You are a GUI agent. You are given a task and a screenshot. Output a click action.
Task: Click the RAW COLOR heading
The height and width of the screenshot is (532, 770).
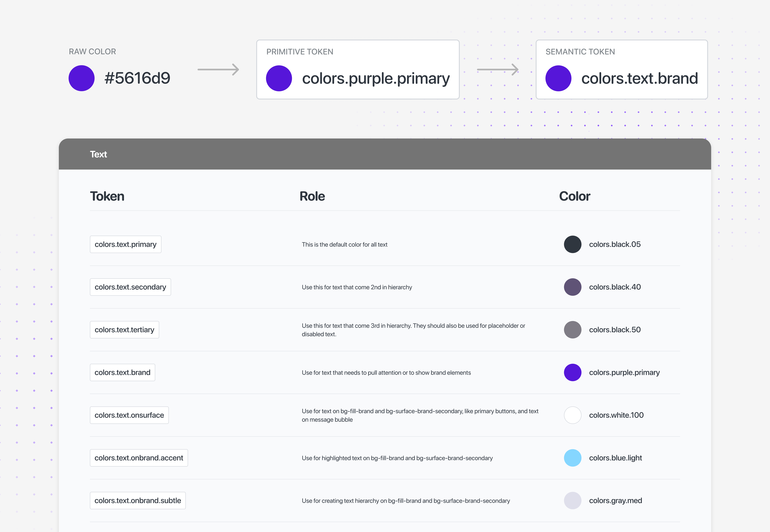click(92, 52)
